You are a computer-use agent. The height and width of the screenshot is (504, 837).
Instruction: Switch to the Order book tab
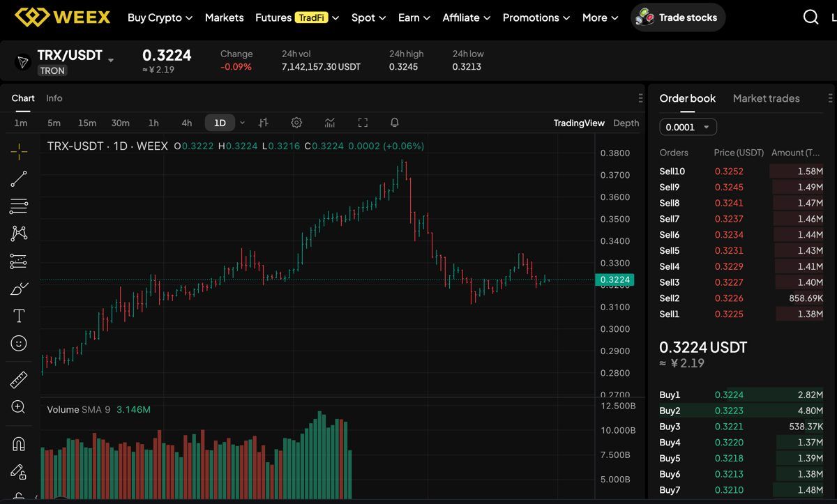point(688,98)
